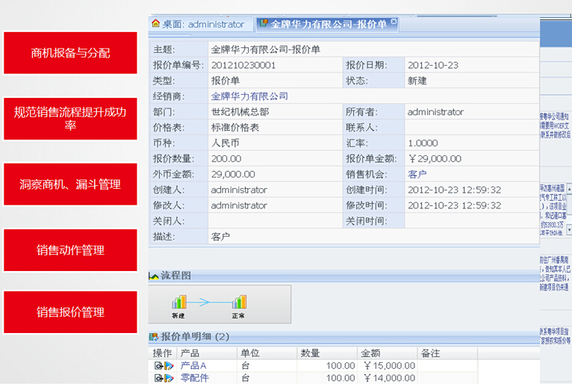
Task: Click the 金额 column header
Action: (x=388, y=353)
